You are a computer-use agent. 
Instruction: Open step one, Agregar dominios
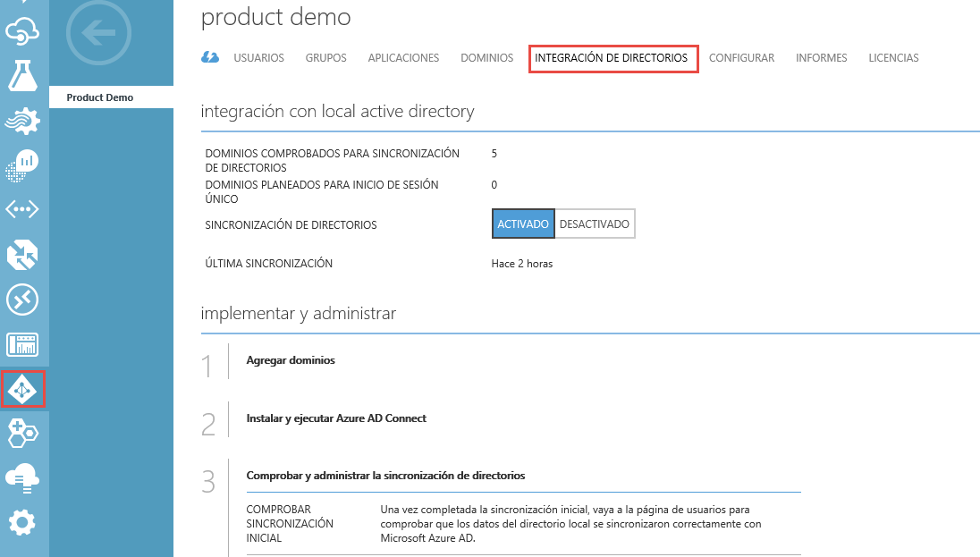click(289, 359)
